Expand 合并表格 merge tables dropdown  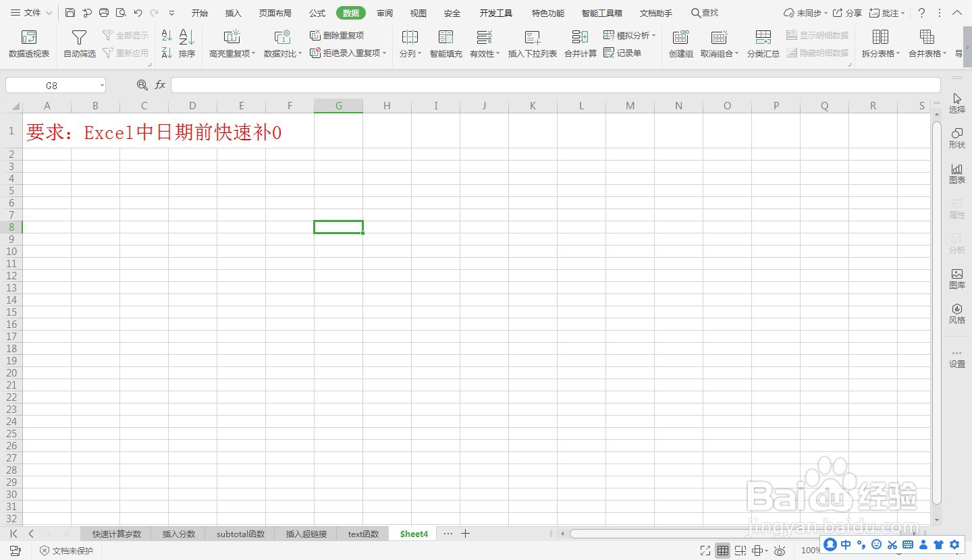pos(944,54)
